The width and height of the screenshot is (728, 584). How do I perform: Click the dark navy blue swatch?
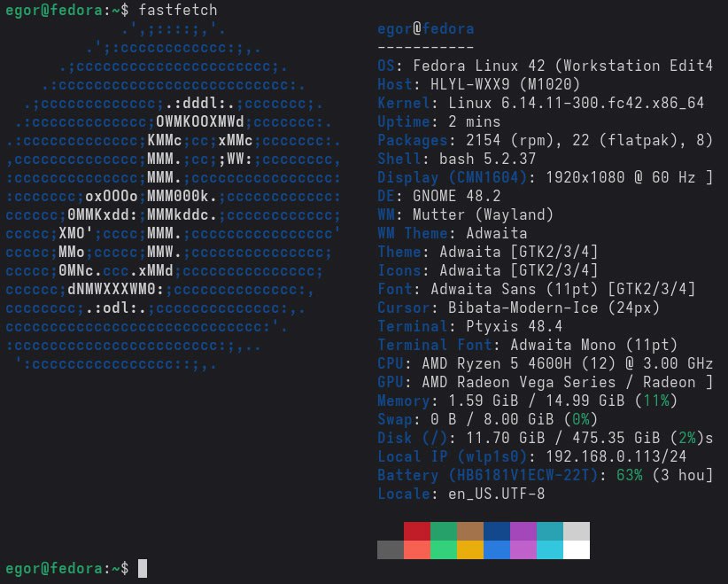click(497, 531)
